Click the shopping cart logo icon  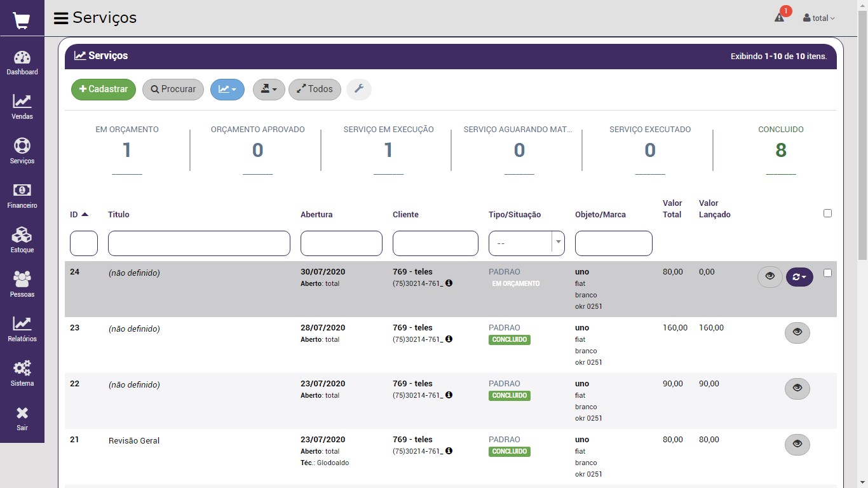pos(22,20)
